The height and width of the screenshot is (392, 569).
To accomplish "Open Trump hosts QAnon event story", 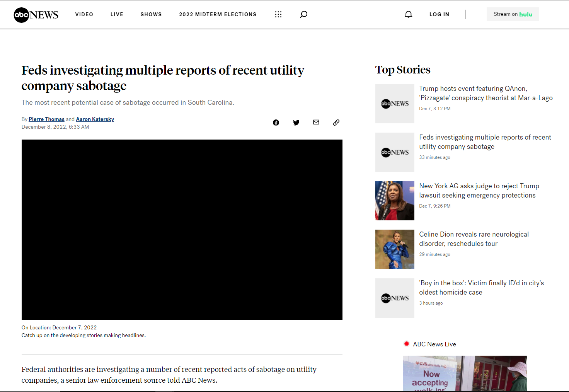I will (486, 93).
